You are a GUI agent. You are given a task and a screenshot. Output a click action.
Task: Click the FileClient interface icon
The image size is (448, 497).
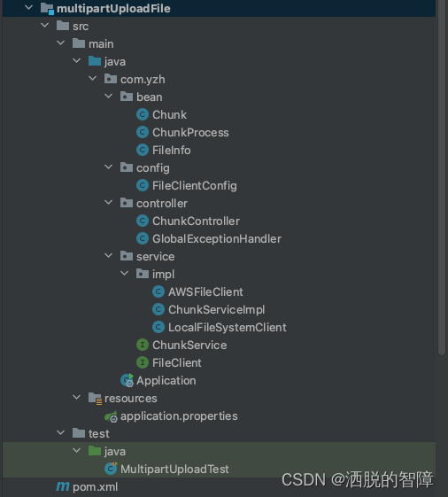click(143, 362)
